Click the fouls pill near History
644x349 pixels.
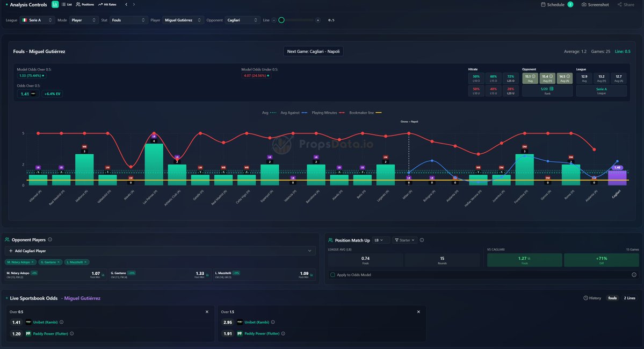[612, 298]
